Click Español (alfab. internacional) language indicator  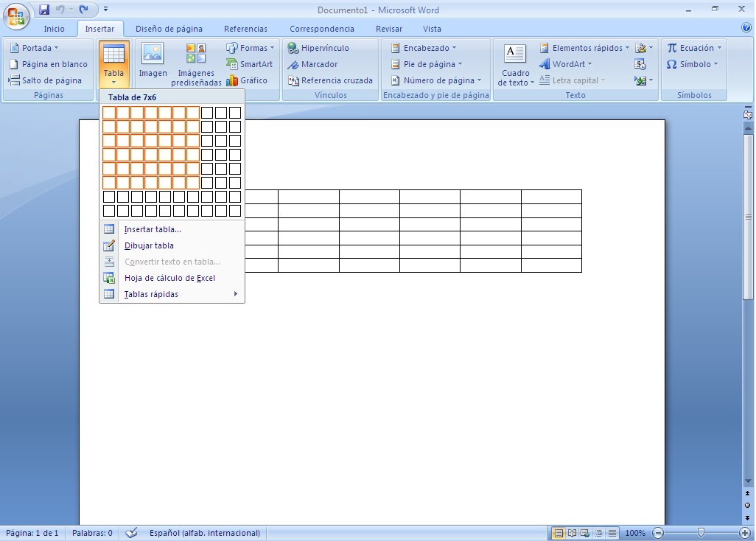pyautogui.click(x=204, y=534)
